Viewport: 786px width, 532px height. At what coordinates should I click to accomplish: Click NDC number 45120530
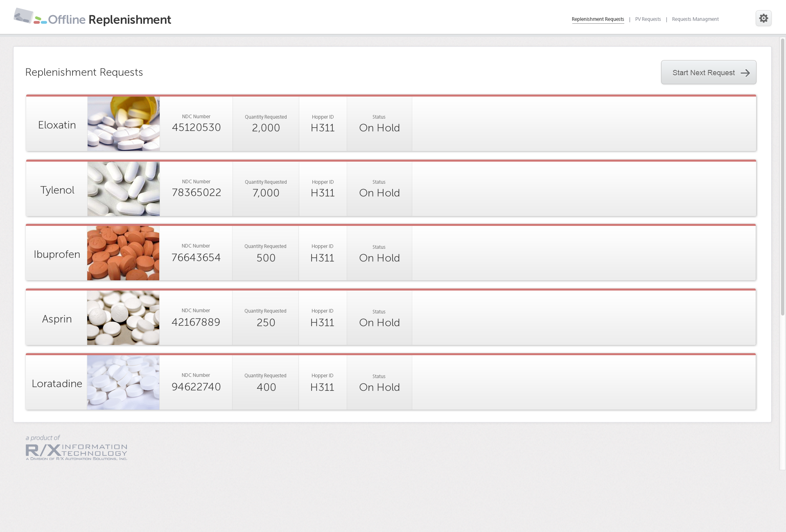click(196, 127)
